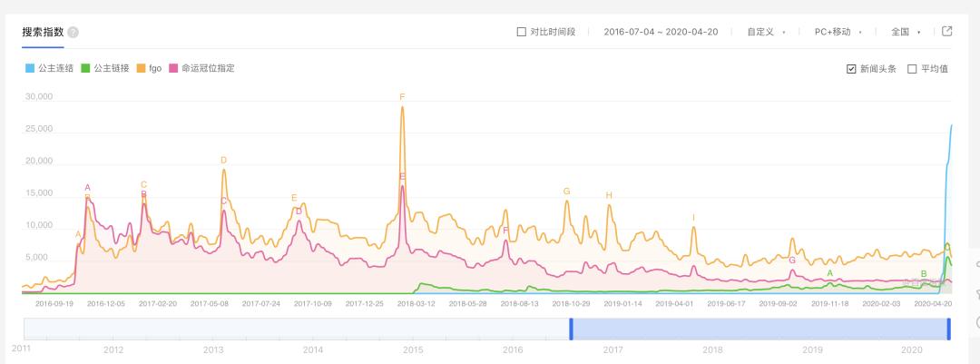The image size is (980, 364).
Task: Open the 自定义 time range dropdown
Action: (x=765, y=32)
